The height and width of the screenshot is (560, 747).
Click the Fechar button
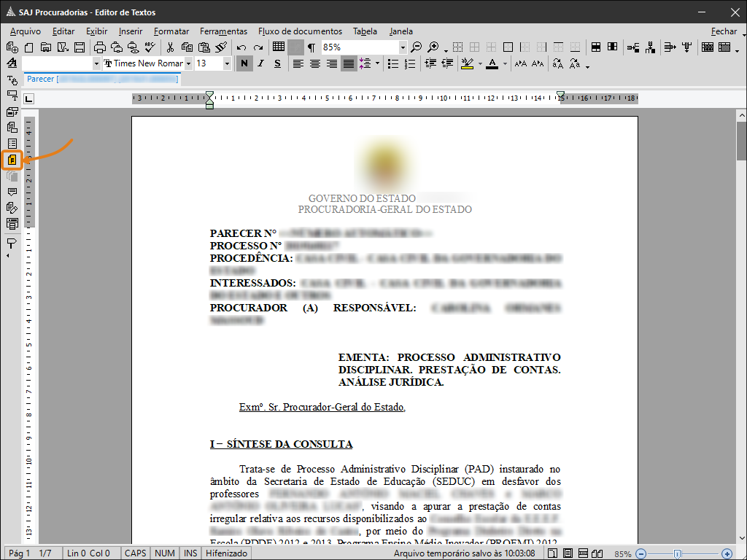point(724,31)
